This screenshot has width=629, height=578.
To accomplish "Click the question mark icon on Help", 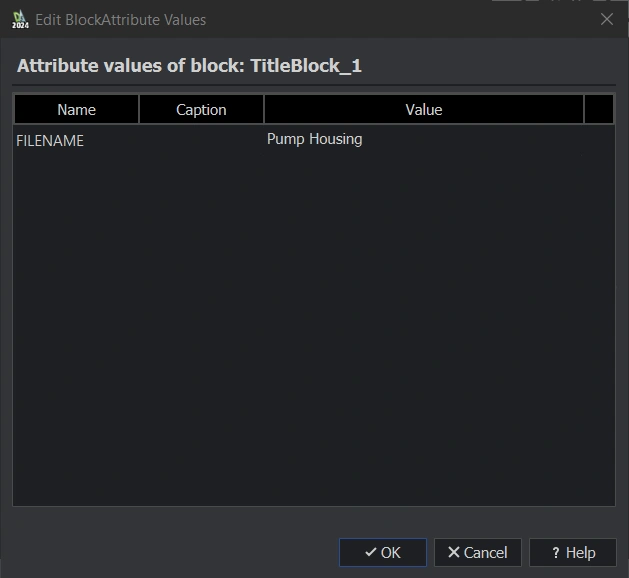I will [555, 552].
